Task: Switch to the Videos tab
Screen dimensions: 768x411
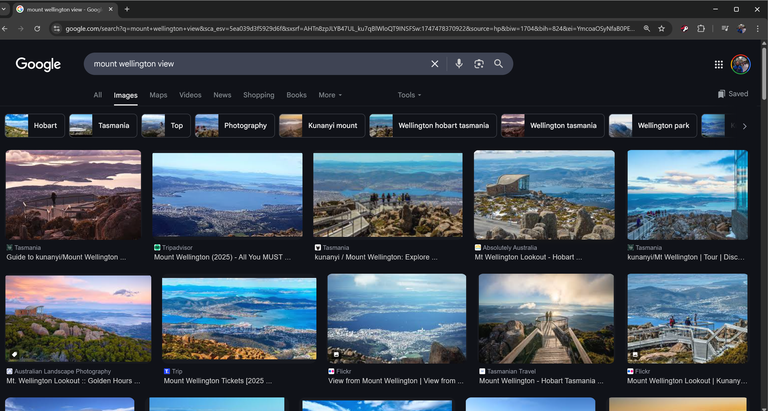Action: (190, 95)
